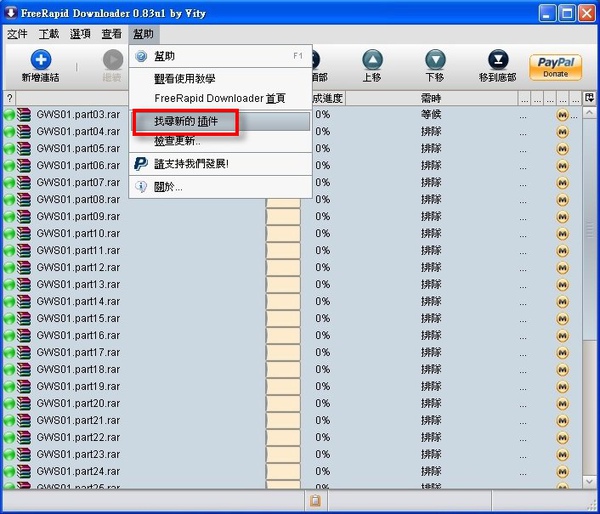Click the PayPal P icon in Help menu
Screen dimensions: 600x514
click(141, 164)
